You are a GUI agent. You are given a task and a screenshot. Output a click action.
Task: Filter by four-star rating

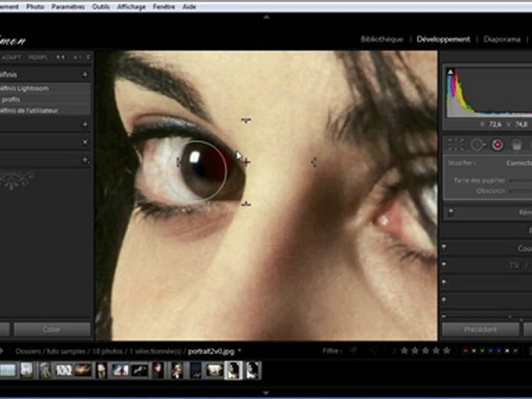[436, 351]
